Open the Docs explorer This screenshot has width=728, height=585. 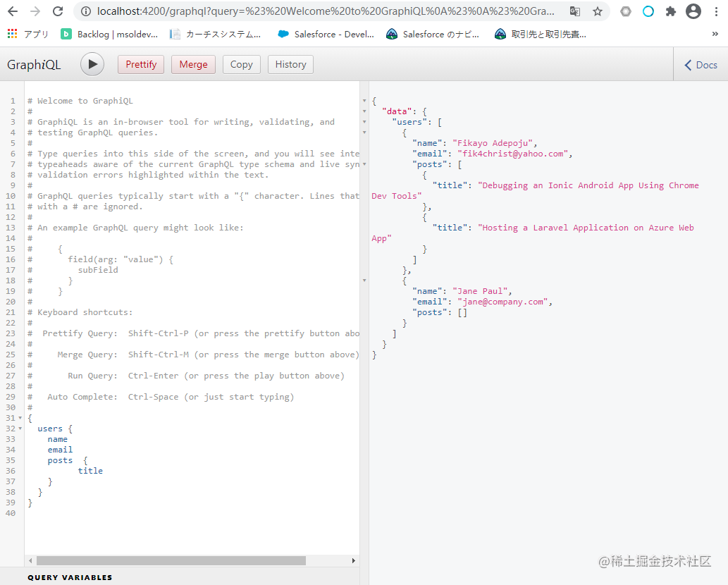click(701, 65)
